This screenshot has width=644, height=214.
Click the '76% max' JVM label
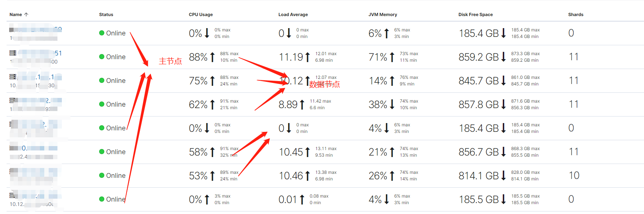click(409, 77)
